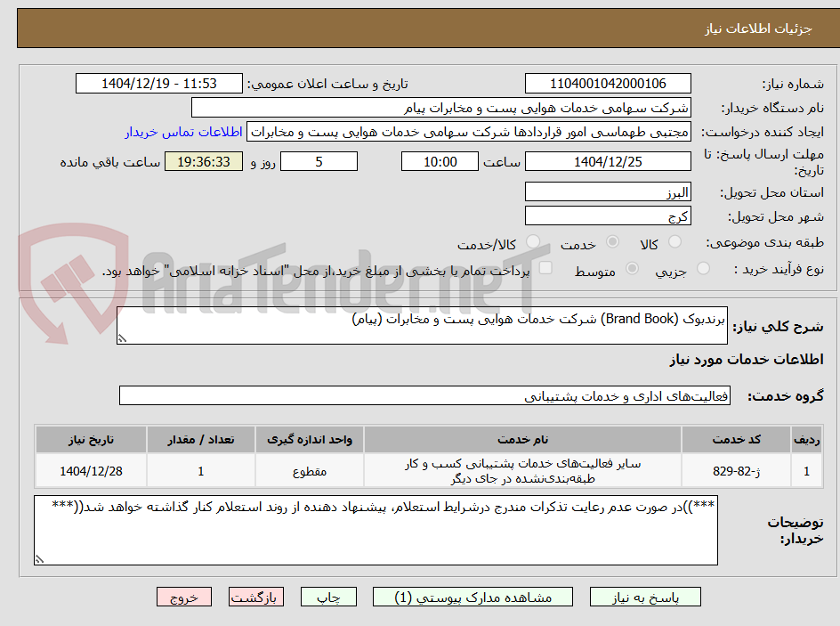Screen dimensions: 840x626
Task: Select the خدمت radio button
Action: pos(612,242)
